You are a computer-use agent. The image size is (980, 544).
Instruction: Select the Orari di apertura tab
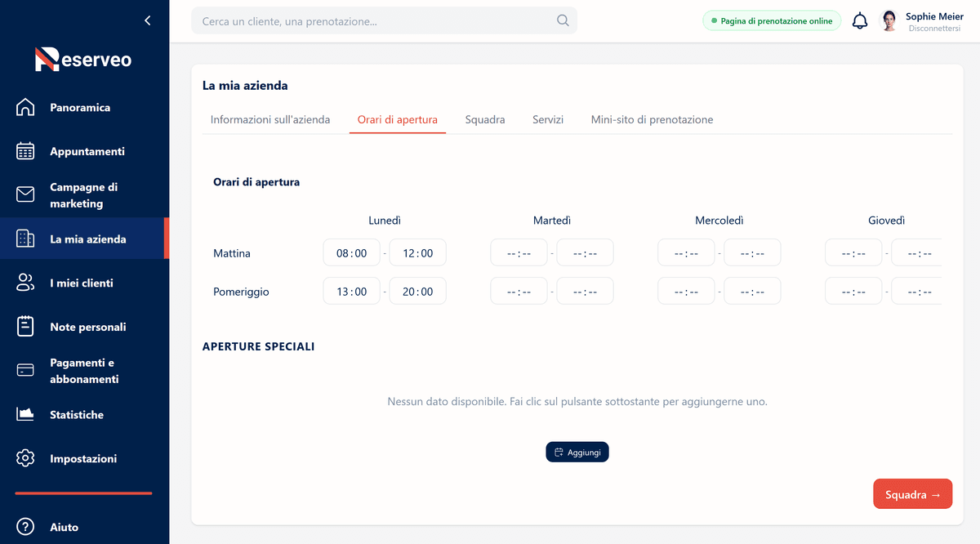[398, 119]
